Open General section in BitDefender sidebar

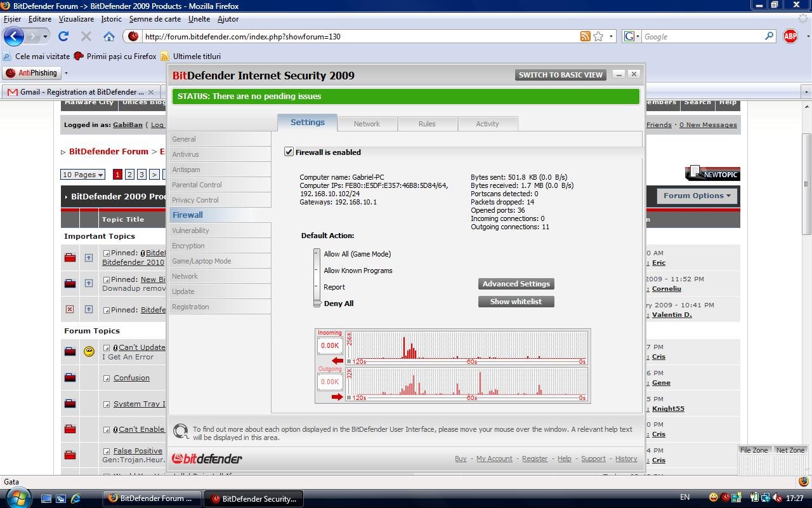[219, 139]
